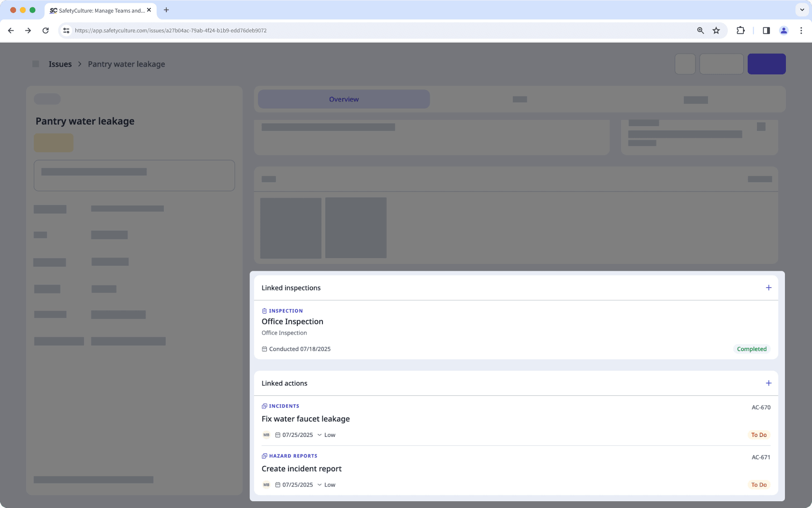Click the Chrome profile avatar icon
The height and width of the screenshot is (508, 812).
click(x=783, y=30)
